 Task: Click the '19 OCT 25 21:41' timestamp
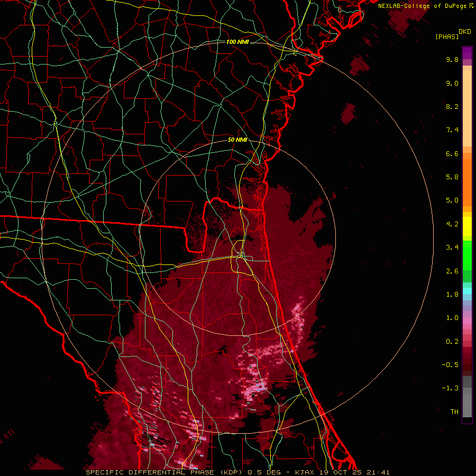point(354,472)
